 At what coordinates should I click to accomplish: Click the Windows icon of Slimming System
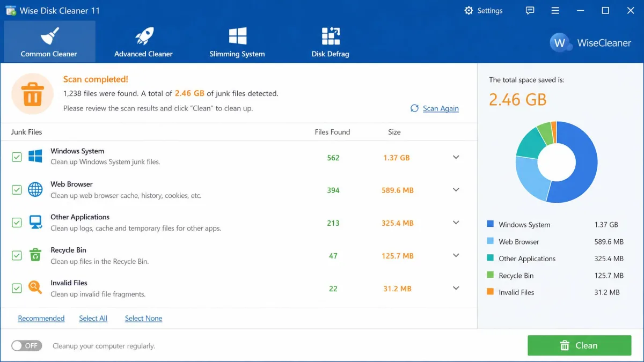point(237,36)
